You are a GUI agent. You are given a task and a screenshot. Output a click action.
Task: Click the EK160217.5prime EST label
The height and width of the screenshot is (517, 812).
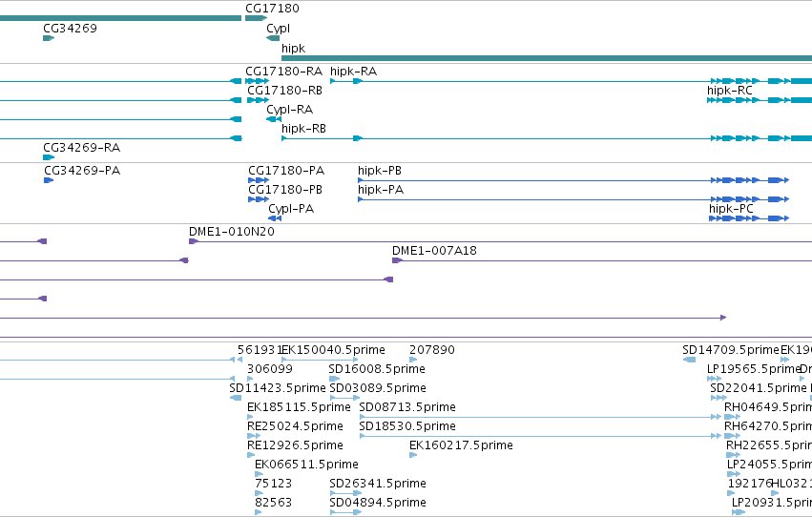coord(461,446)
